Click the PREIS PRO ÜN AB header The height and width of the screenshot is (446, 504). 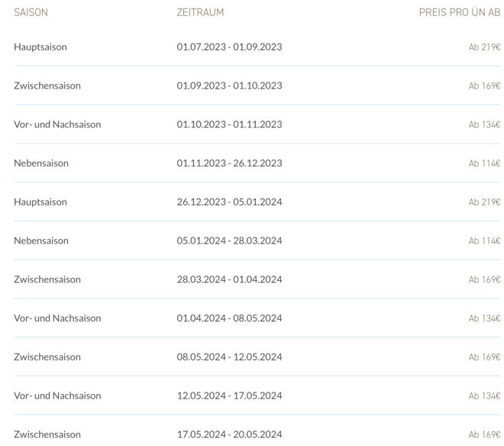pyautogui.click(x=460, y=12)
